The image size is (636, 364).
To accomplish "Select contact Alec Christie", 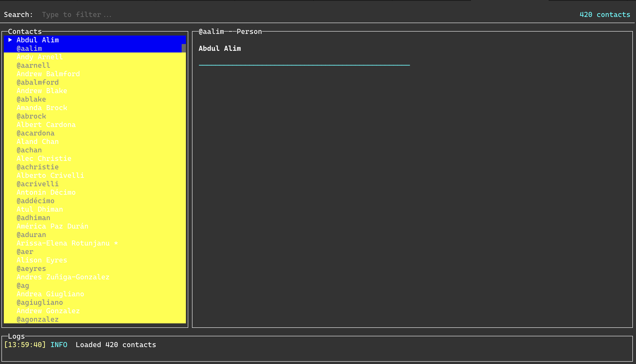I will (x=44, y=159).
